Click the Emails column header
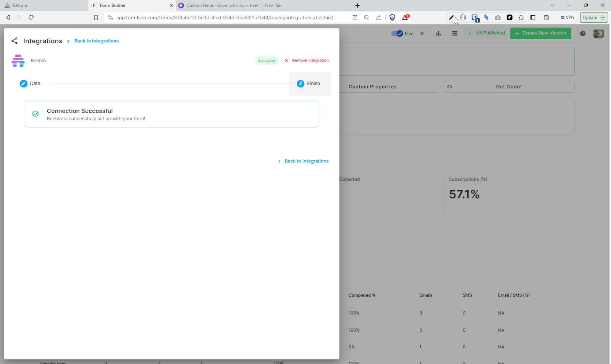The image size is (611, 364). coord(426,295)
